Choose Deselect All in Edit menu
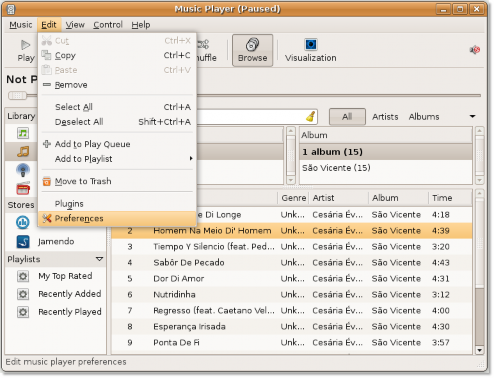Screen dimensions: 494x378 pyautogui.click(x=117, y=122)
